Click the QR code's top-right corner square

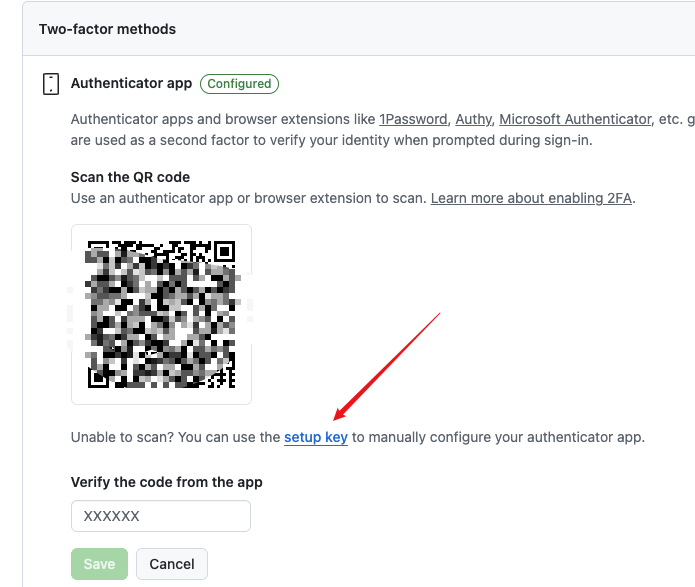[x=224, y=250]
